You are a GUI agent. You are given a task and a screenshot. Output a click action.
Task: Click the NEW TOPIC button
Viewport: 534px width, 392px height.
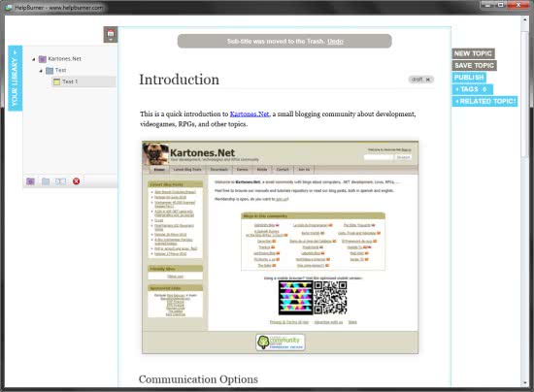(473, 53)
